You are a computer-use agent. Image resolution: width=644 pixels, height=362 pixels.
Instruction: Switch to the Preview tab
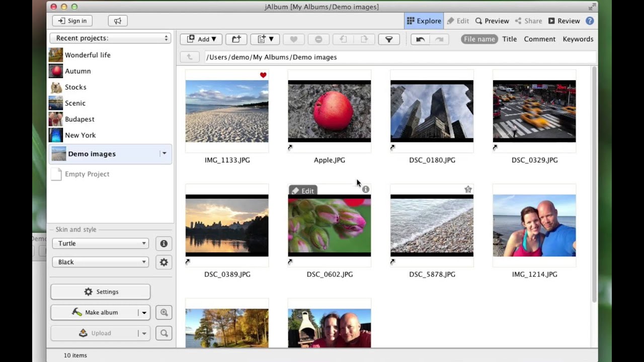(x=492, y=21)
